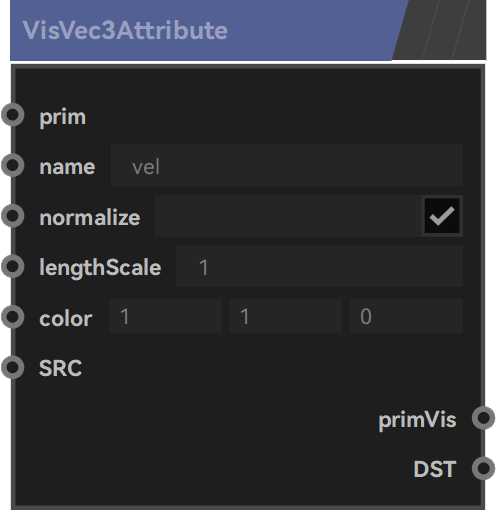Click the color input socket
The image size is (496, 510).
point(13,317)
